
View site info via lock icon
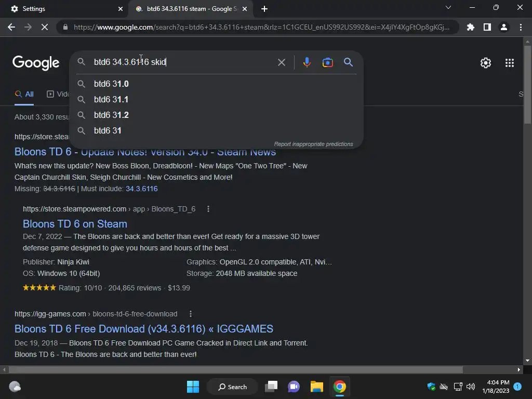(x=65, y=27)
